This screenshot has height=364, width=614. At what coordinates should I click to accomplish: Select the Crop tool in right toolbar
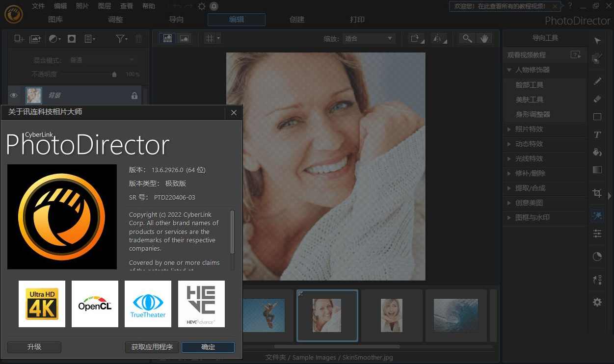(597, 193)
